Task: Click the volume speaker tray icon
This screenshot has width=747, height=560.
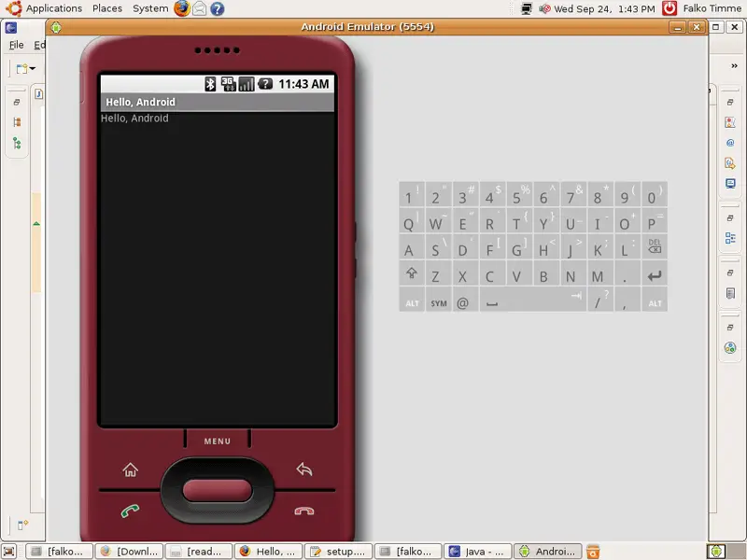Action: pos(544,8)
